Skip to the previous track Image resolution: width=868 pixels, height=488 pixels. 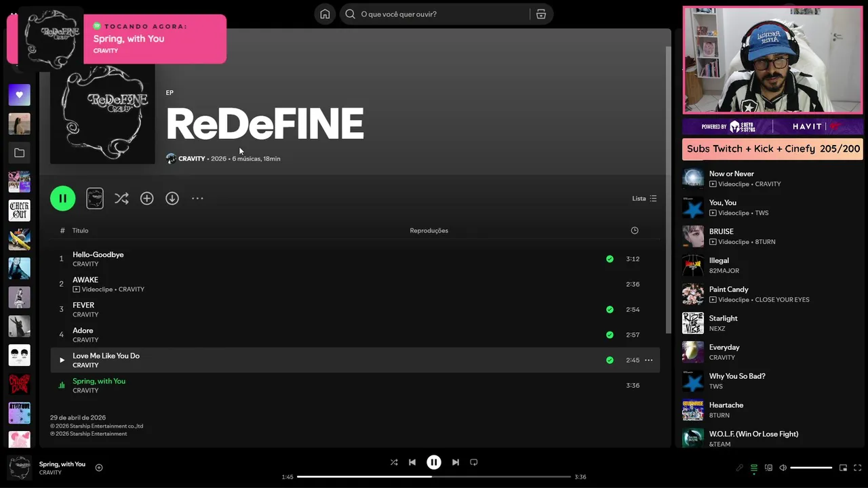point(412,462)
